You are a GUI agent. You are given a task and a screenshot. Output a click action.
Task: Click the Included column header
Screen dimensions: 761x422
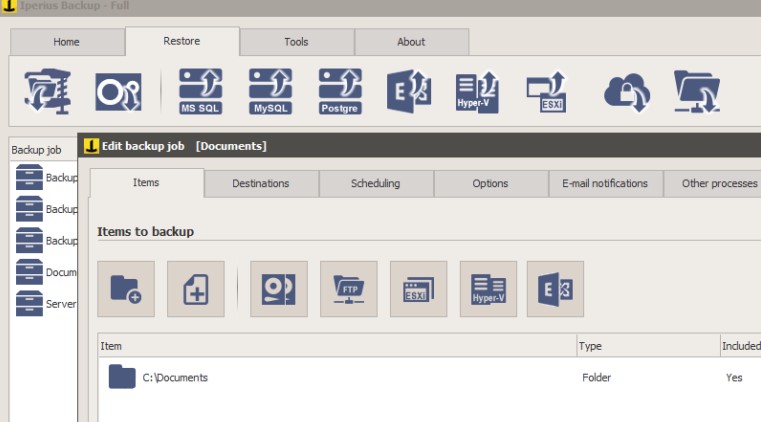pos(741,345)
